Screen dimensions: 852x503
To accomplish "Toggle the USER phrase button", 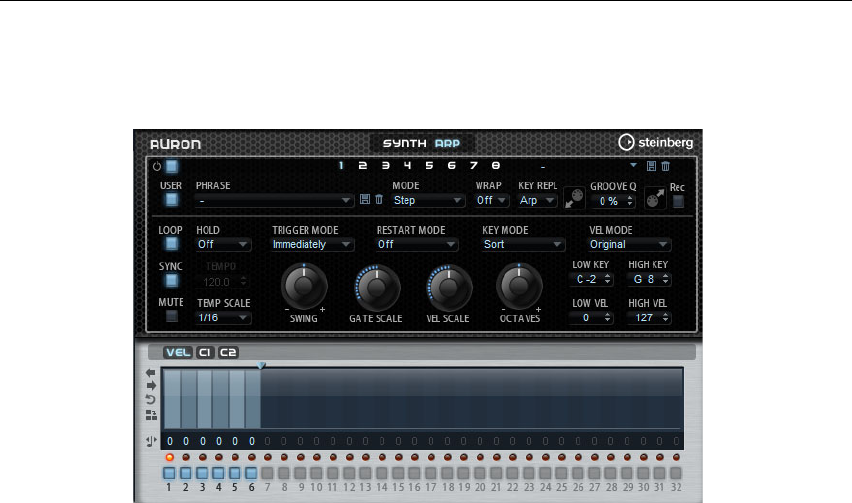I will tap(171, 199).
